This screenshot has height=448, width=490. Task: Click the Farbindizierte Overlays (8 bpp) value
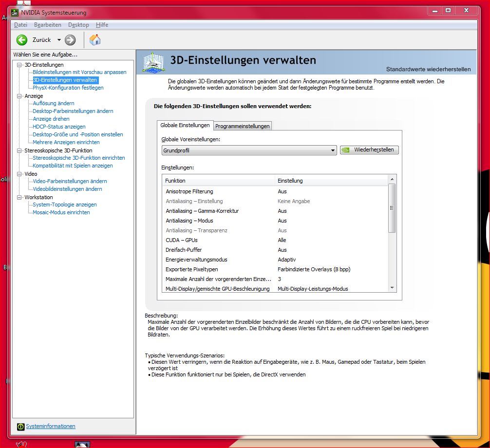pyautogui.click(x=314, y=269)
